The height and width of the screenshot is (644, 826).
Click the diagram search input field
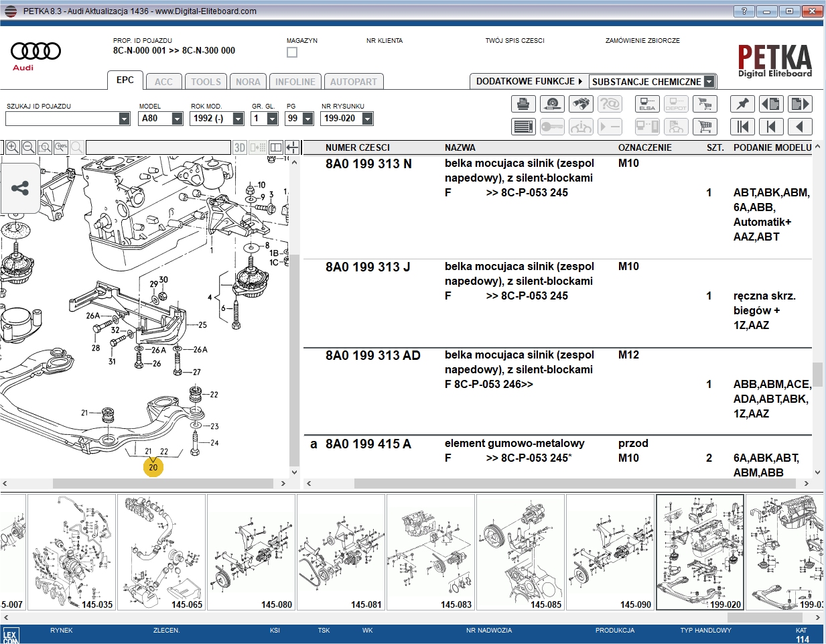158,147
